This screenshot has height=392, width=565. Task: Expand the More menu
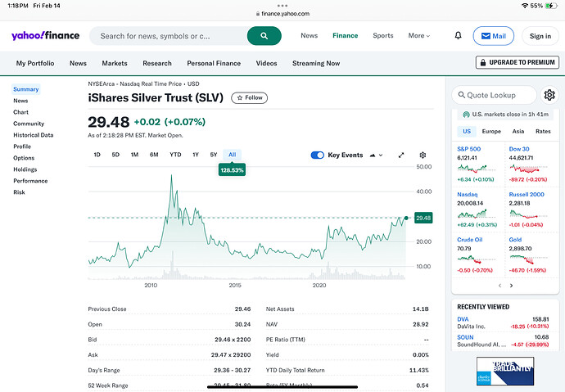[419, 36]
